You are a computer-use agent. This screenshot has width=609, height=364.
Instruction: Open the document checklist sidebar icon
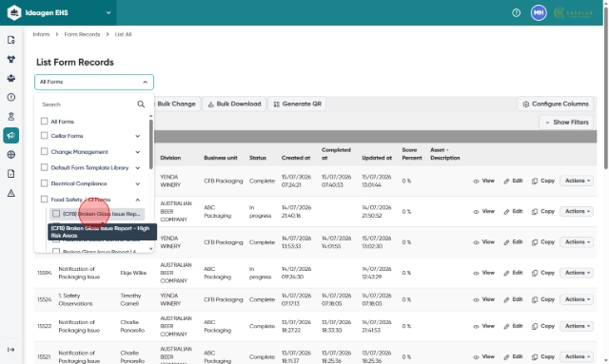10,174
